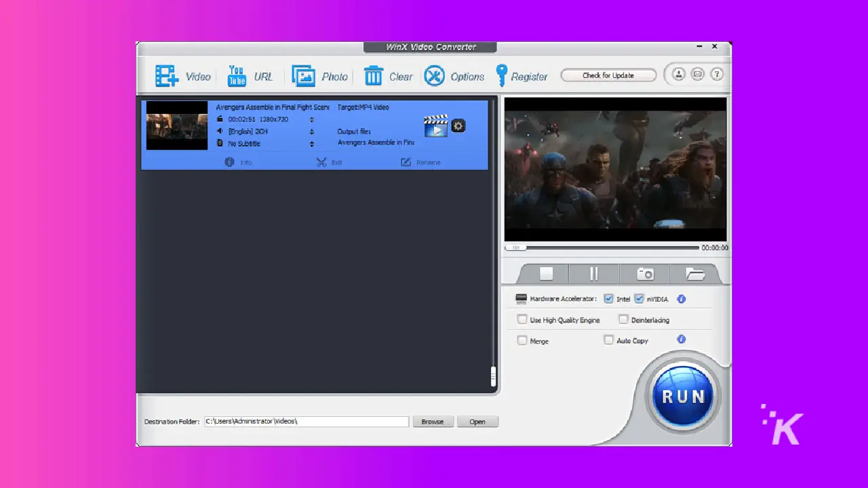The height and width of the screenshot is (488, 868).
Task: Open help via question mark icon
Action: click(x=717, y=75)
